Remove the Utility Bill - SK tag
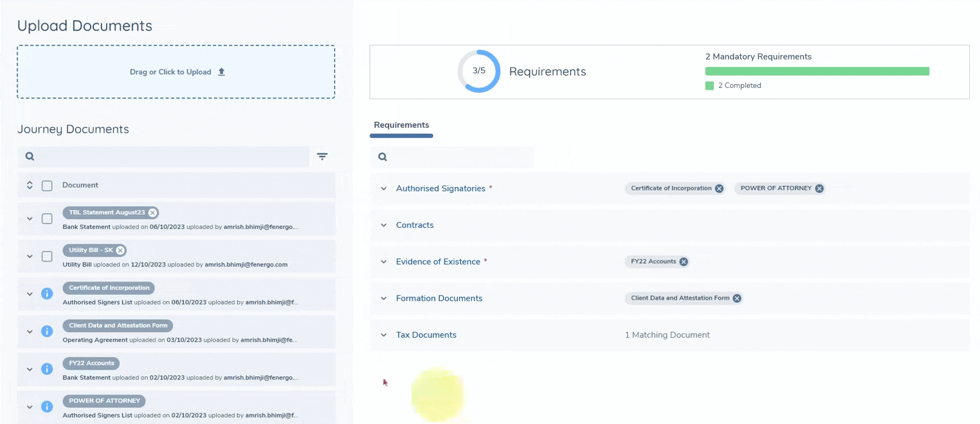Screen dimensions: 980x424 pos(121,250)
